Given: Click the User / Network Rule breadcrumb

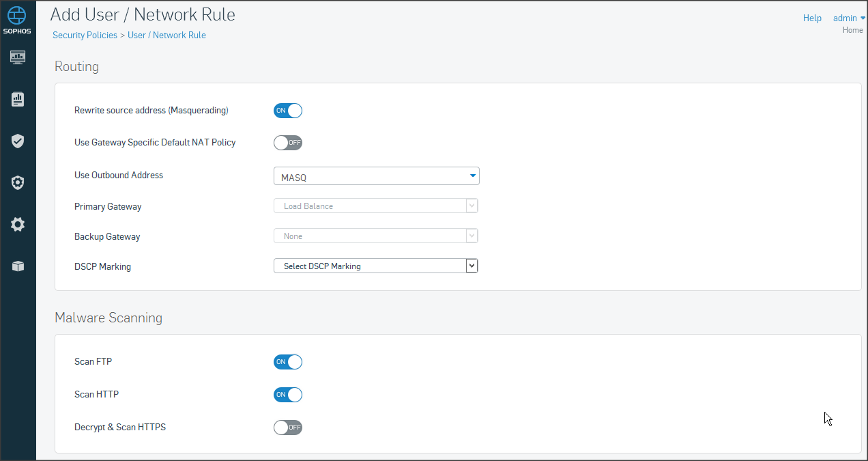Looking at the screenshot, I should [167, 36].
